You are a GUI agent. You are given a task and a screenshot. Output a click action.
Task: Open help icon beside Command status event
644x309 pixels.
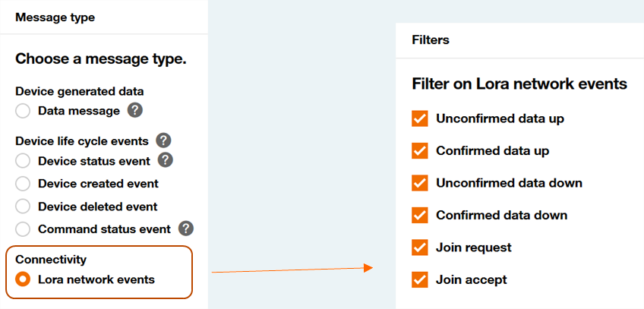(x=186, y=229)
